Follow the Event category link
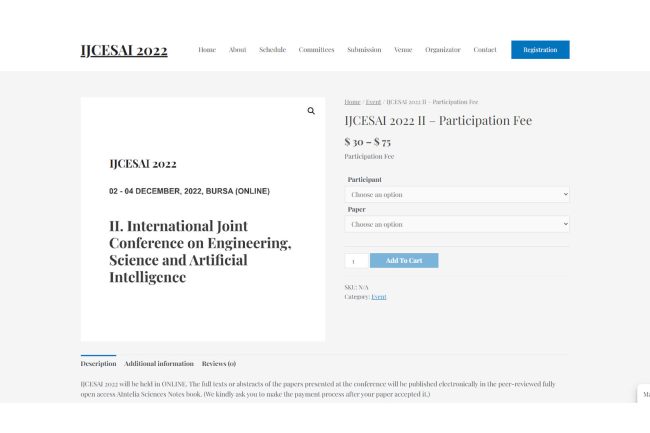 coord(379,297)
